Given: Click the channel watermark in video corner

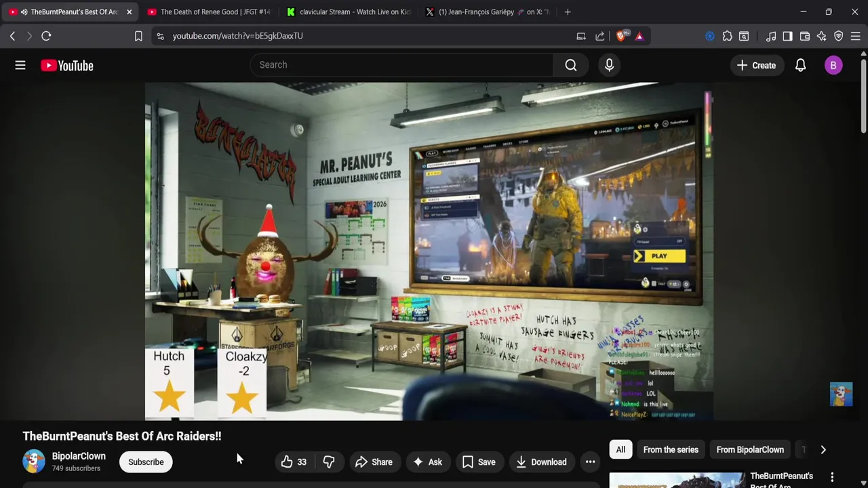Looking at the screenshot, I should point(841,394).
